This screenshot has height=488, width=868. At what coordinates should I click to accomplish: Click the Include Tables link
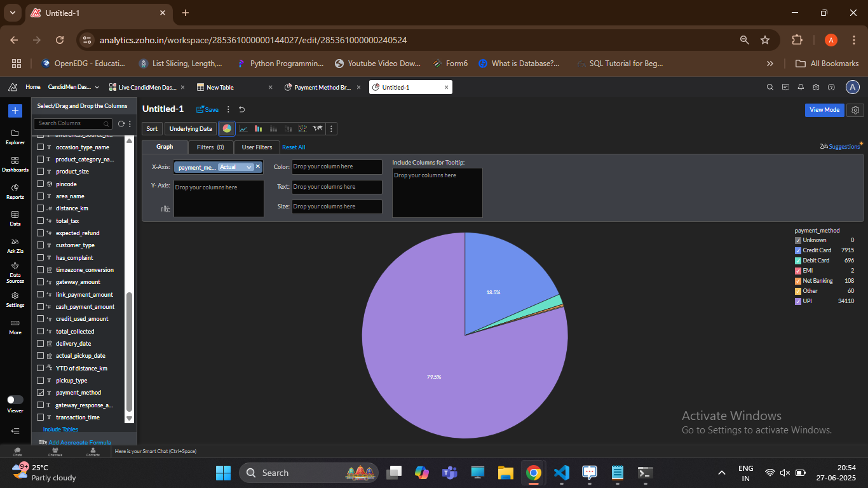pyautogui.click(x=60, y=430)
